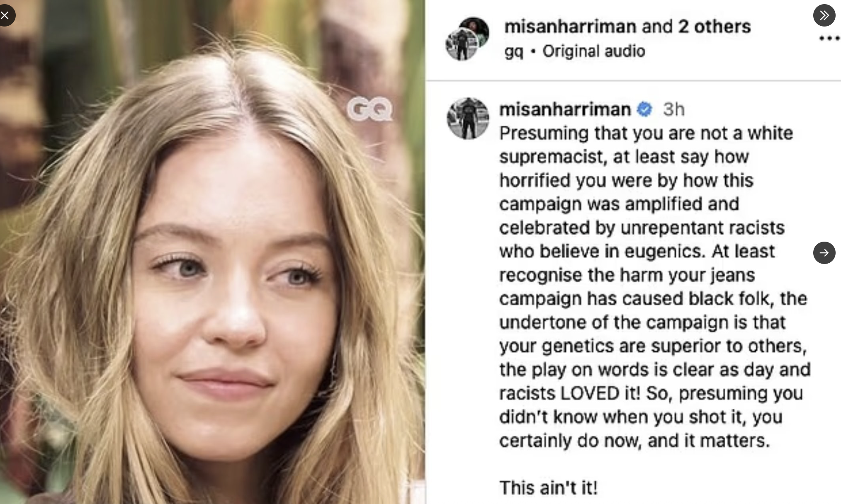Image resolution: width=841 pixels, height=504 pixels.
Task: Click the "3h" comment timestamp
Action: coord(673,109)
